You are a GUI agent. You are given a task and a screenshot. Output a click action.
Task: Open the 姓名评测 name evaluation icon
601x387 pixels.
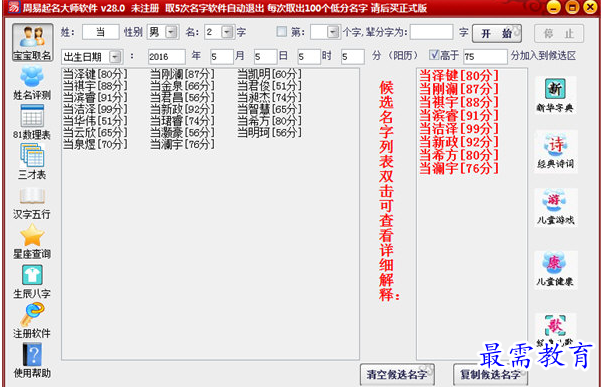coord(32,83)
